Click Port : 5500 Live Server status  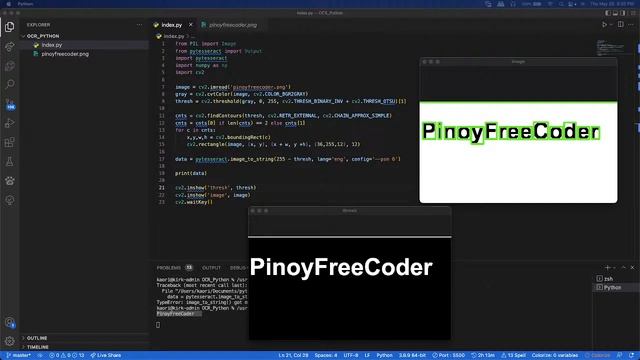[x=448, y=356]
